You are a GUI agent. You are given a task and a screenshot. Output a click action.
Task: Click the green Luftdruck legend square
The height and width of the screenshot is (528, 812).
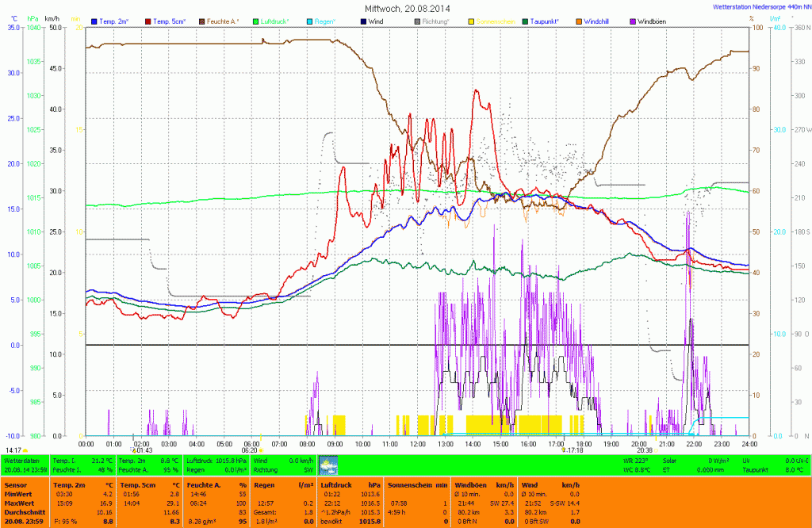(x=255, y=21)
